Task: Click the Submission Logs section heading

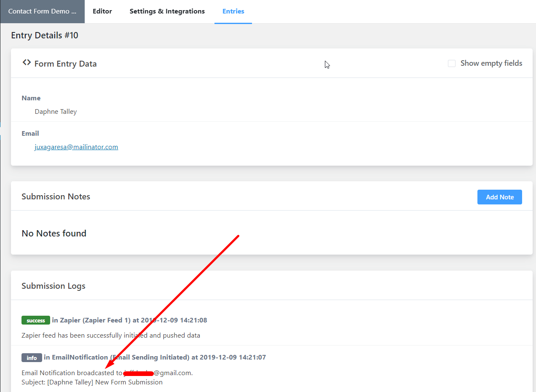Action: [x=54, y=286]
